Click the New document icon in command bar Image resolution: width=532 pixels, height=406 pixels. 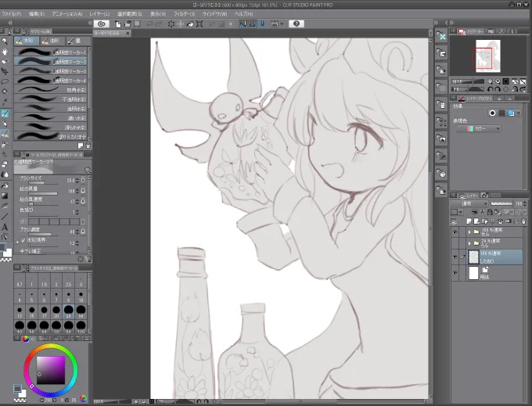click(x=118, y=23)
